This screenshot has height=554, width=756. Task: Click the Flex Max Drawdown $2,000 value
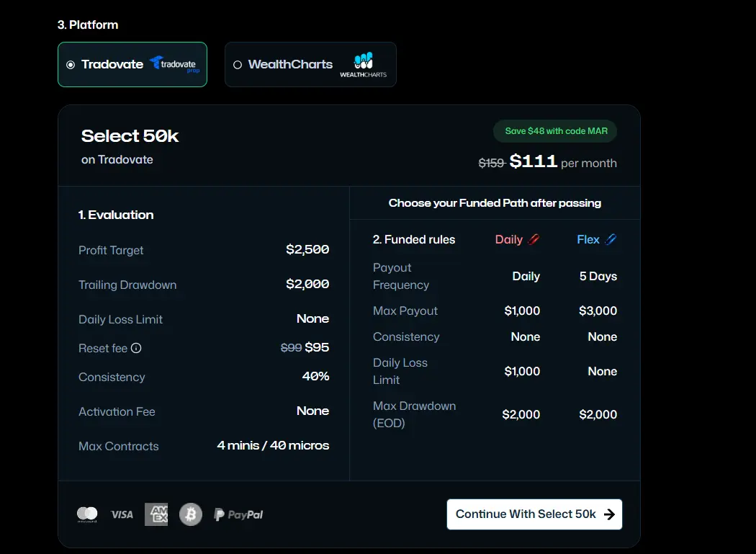click(x=598, y=414)
